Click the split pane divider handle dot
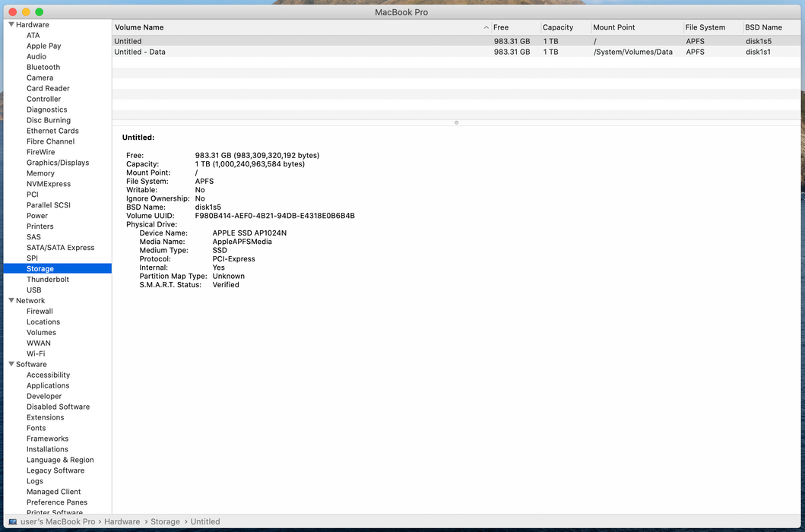Screen dimensions: 805x532 pyautogui.click(x=456, y=122)
